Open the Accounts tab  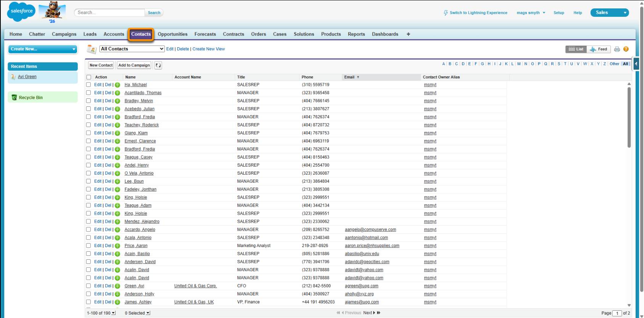[114, 34]
